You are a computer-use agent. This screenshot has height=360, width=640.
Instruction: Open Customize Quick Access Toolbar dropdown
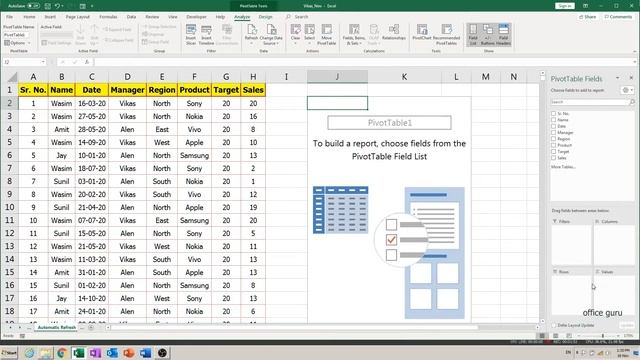click(x=92, y=6)
